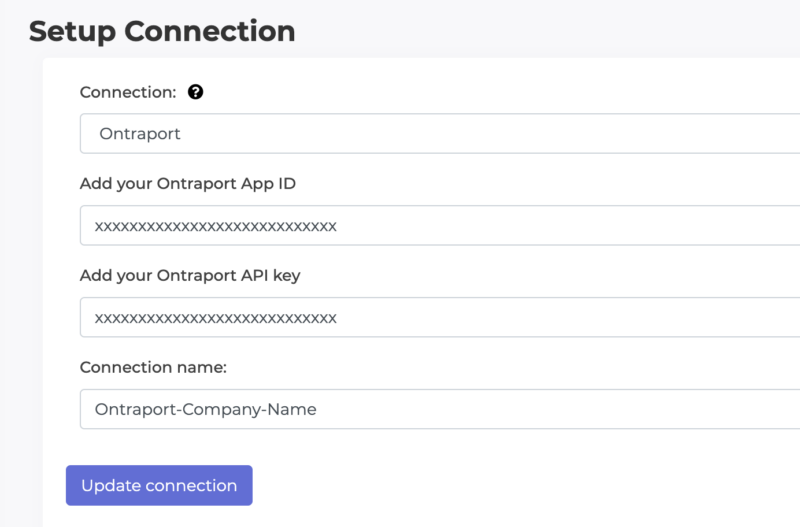
Task: Click the masked API key value text
Action: tap(215, 318)
